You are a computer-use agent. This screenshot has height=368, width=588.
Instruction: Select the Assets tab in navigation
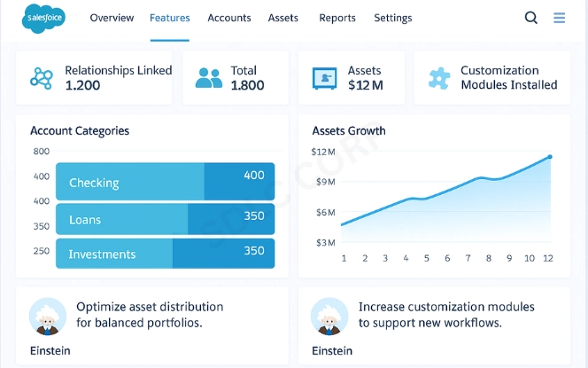click(282, 18)
